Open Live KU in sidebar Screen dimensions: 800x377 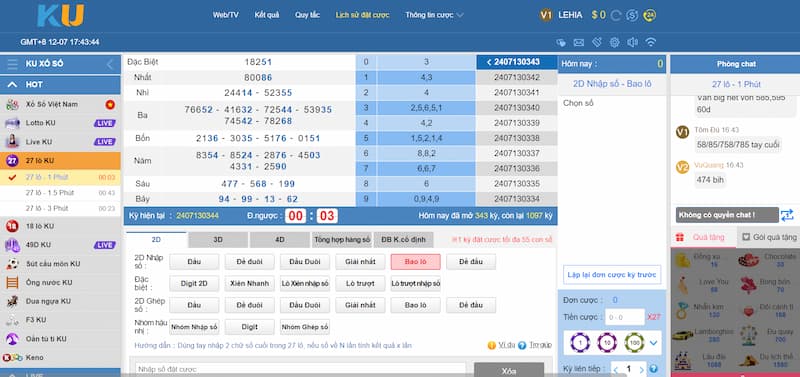pyautogui.click(x=60, y=142)
